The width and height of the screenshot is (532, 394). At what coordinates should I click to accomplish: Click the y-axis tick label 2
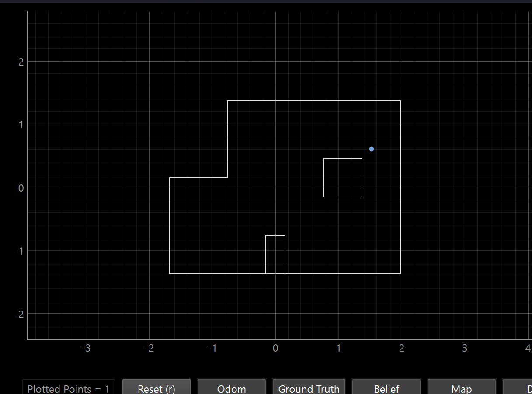click(21, 62)
